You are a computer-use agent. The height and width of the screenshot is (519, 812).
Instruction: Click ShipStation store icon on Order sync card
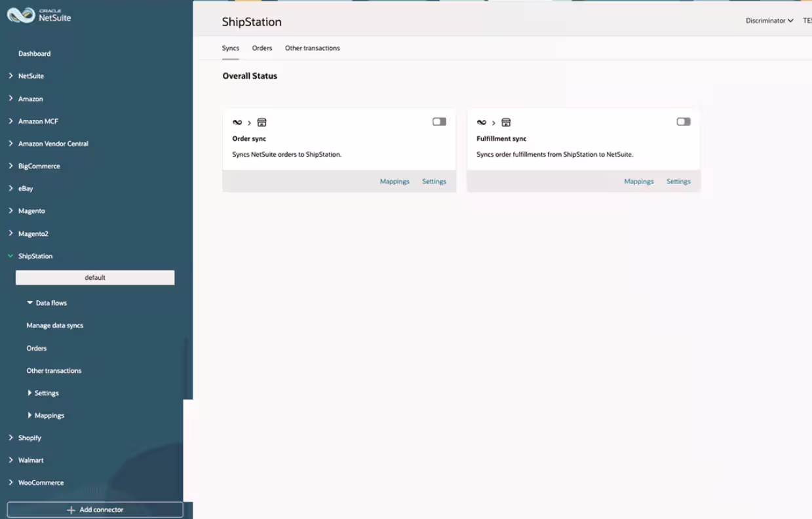coord(261,123)
